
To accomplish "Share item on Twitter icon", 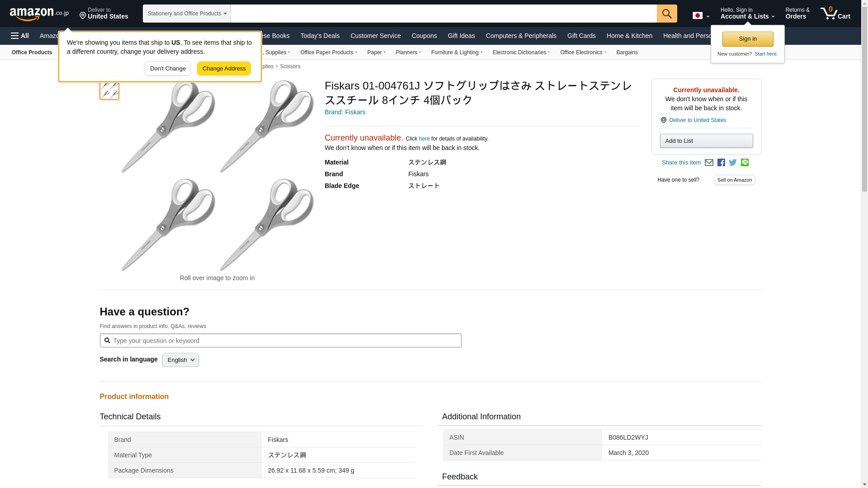I will coord(733,163).
